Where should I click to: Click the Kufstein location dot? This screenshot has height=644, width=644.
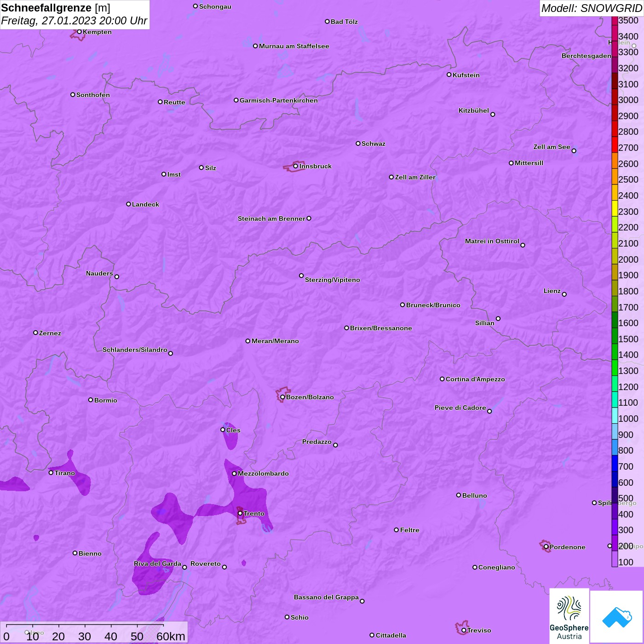(x=449, y=75)
